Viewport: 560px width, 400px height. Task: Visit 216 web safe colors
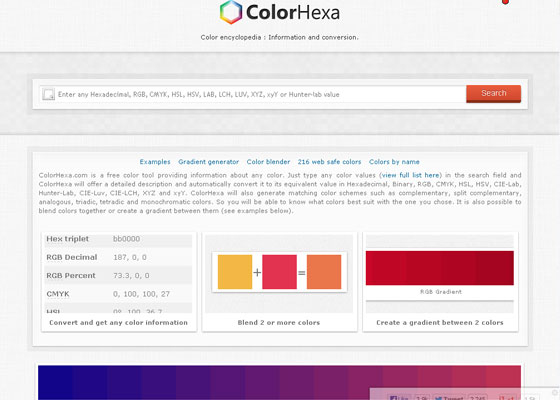(x=329, y=162)
